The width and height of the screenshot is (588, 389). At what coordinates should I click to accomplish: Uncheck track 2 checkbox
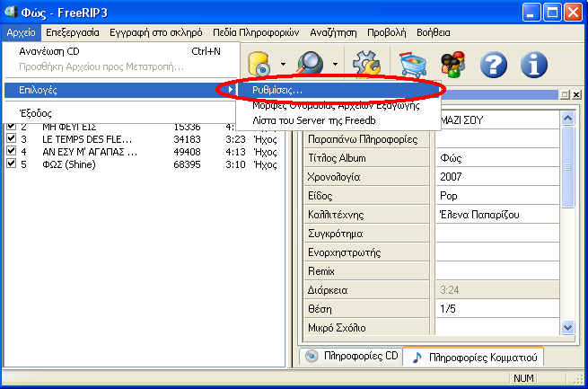[12, 126]
